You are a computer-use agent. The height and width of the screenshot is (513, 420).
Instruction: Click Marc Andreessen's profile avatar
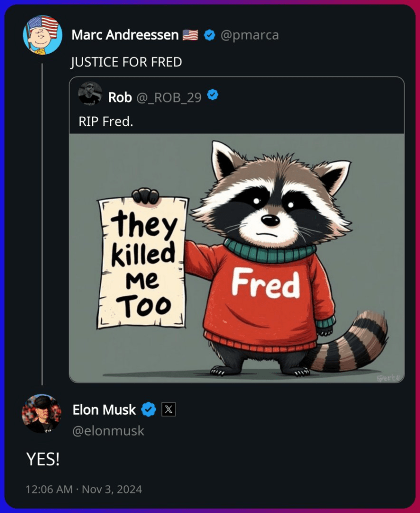click(43, 35)
